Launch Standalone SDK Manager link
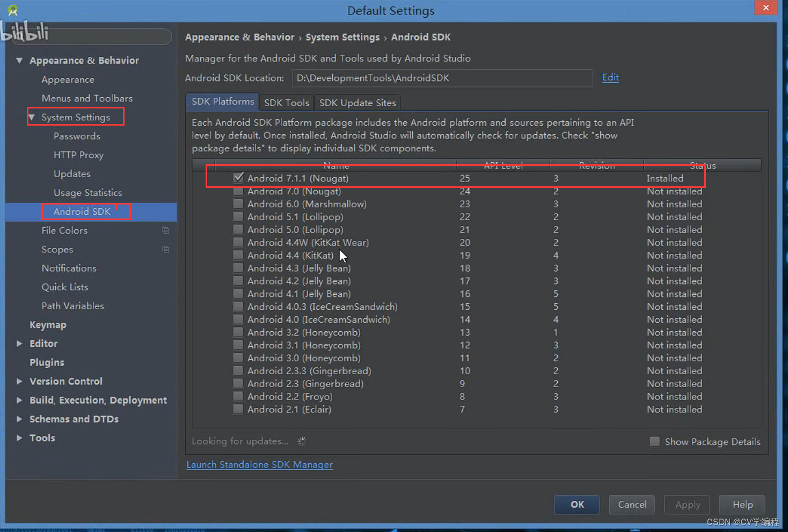Viewport: 788px width, 532px height. [259, 464]
